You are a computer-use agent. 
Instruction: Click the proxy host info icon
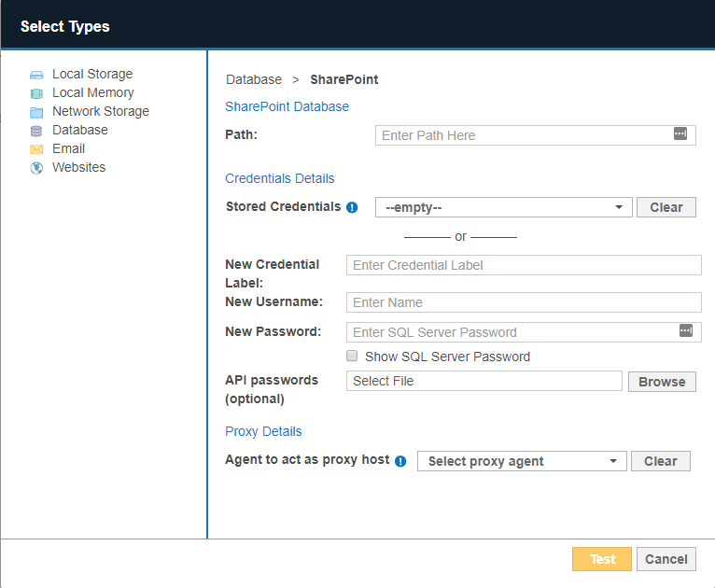coord(400,461)
